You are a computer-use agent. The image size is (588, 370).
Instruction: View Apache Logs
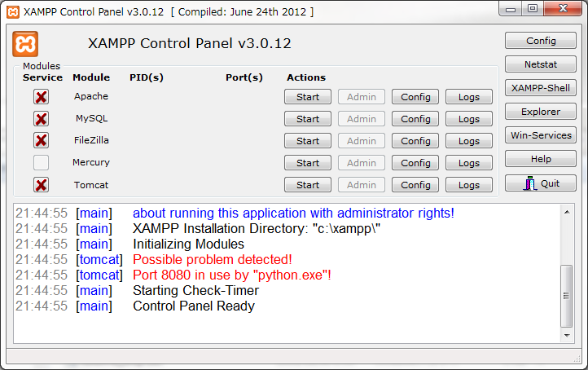click(x=469, y=97)
